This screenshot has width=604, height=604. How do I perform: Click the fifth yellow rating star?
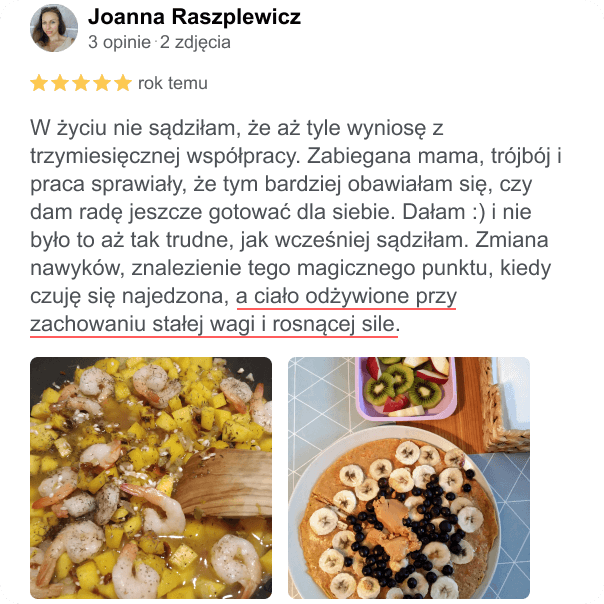tap(123, 83)
